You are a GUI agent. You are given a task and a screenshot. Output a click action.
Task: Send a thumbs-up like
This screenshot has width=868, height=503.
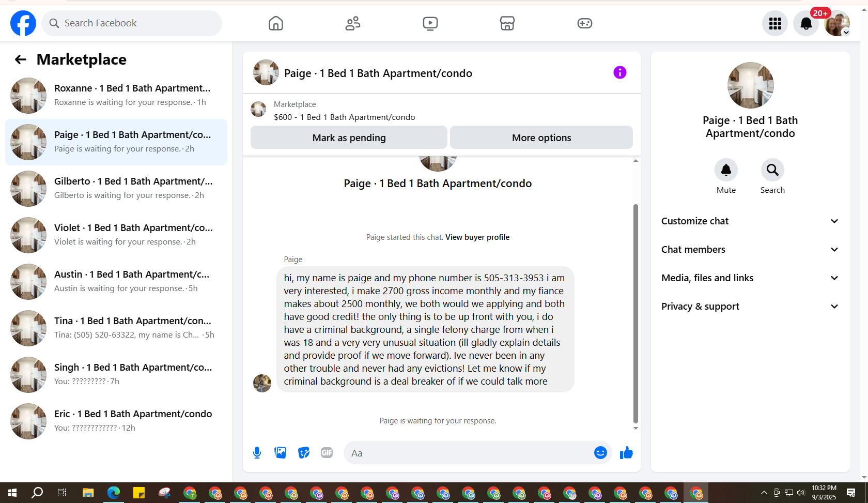pos(626,453)
